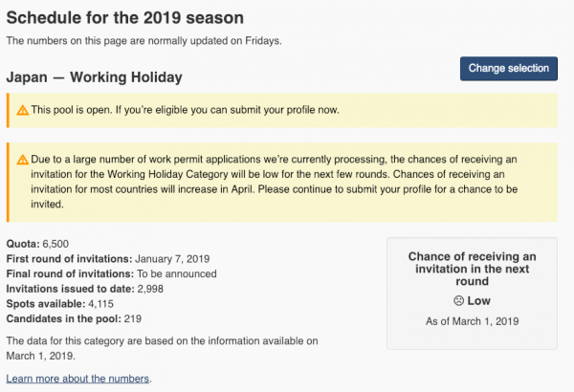Click the "Change selection" button

508,68
